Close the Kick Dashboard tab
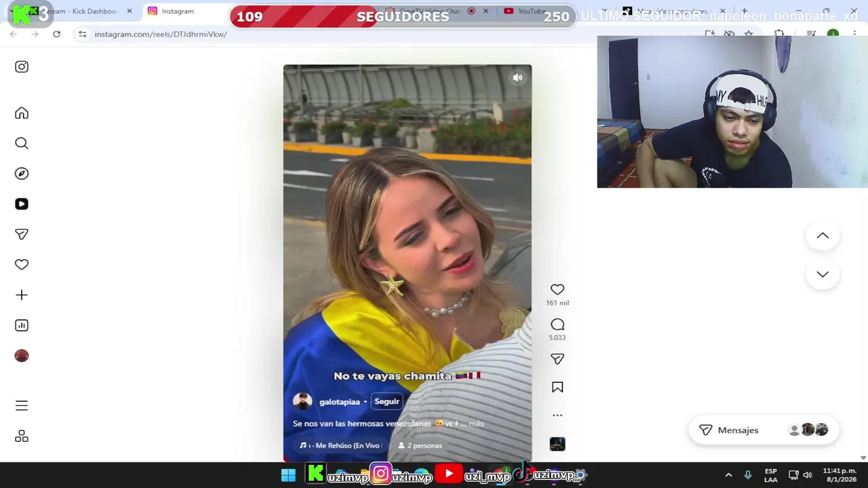868x488 pixels. (130, 11)
